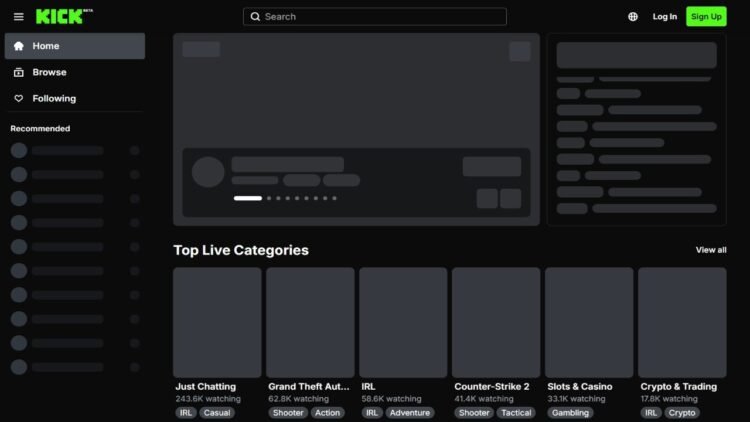Open the Just Chatting category thumbnail
750x422 pixels.
(217, 322)
